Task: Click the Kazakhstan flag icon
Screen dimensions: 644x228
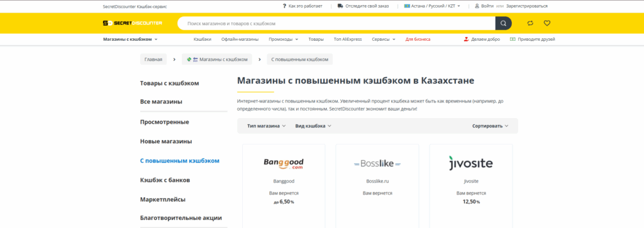Action: pos(407,6)
